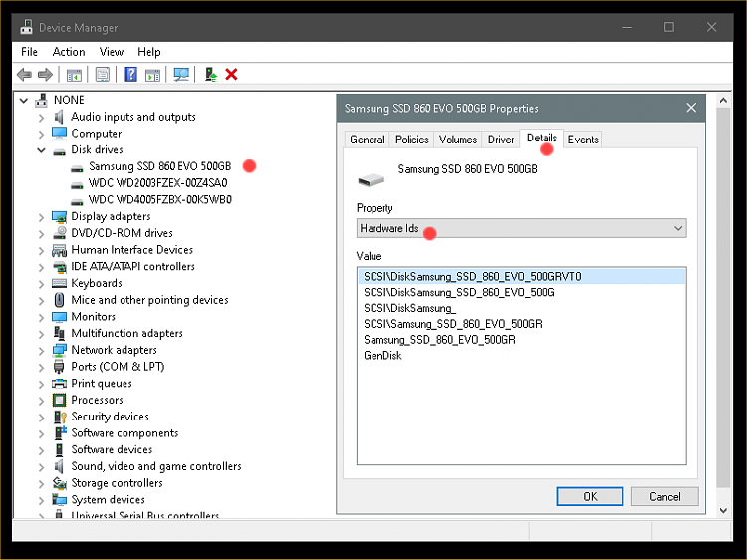Click the Device Manager title bar icon
This screenshot has width=747, height=560.
coord(26,27)
